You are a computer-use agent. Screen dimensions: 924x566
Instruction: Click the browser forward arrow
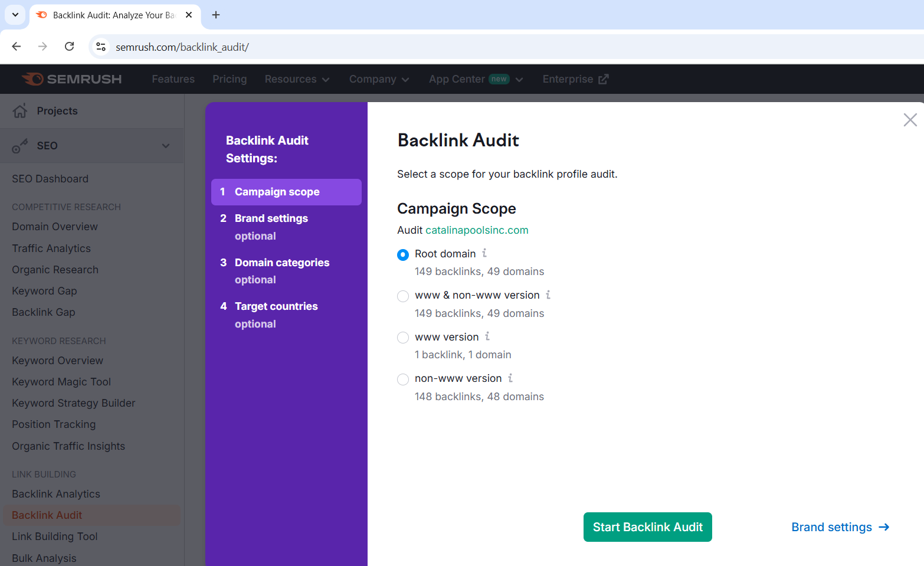point(42,47)
